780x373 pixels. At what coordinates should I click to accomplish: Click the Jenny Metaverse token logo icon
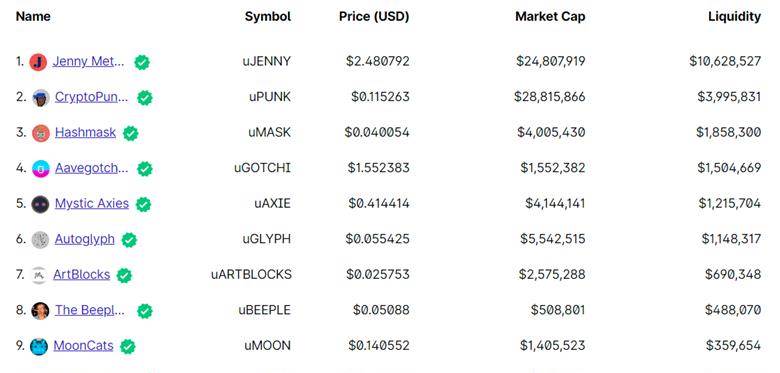pos(38,62)
